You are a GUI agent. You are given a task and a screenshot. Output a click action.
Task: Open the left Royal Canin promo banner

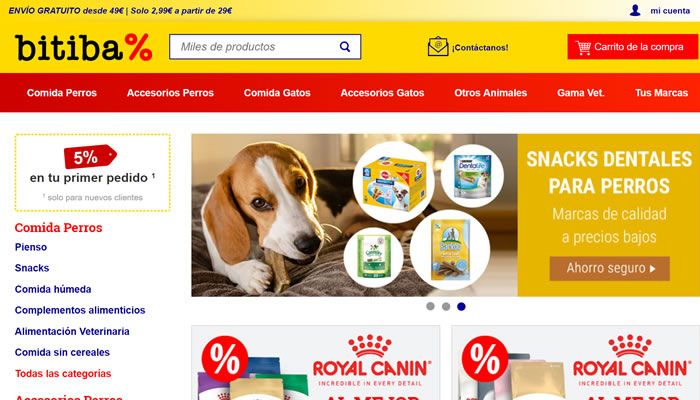click(316, 362)
